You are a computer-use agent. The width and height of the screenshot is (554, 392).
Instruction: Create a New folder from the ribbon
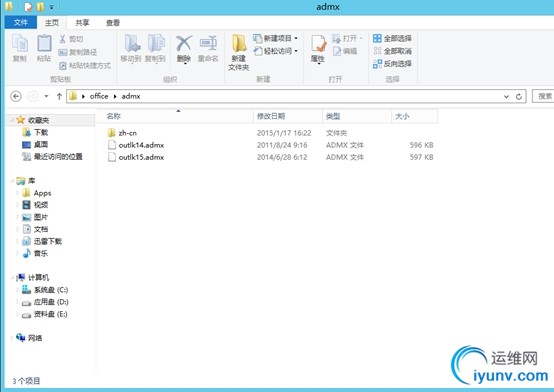pos(238,52)
